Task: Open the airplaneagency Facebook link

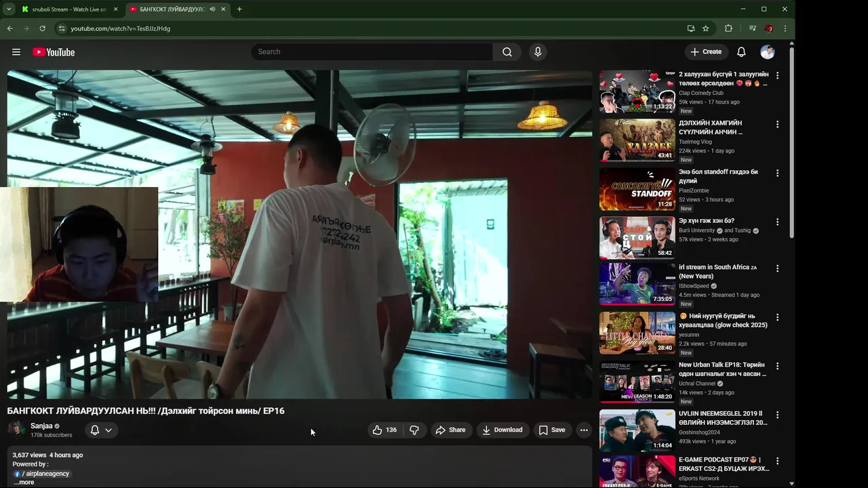Action: (x=41, y=474)
